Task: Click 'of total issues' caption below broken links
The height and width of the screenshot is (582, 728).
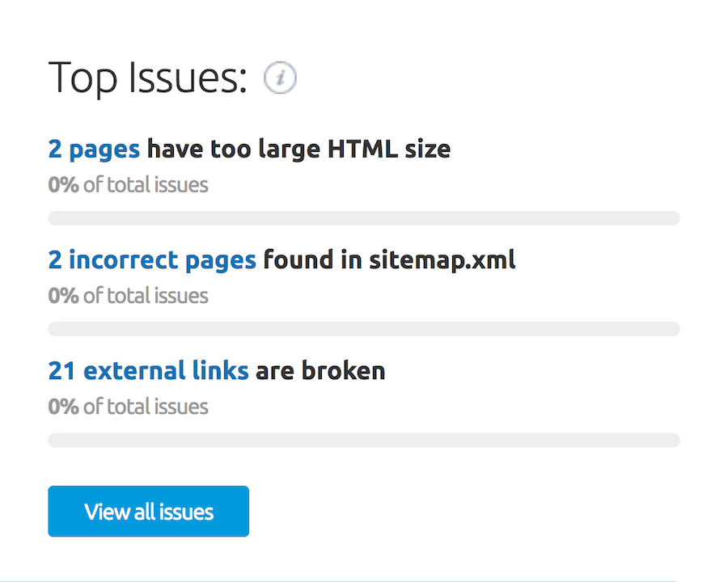Action: pyautogui.click(x=146, y=407)
